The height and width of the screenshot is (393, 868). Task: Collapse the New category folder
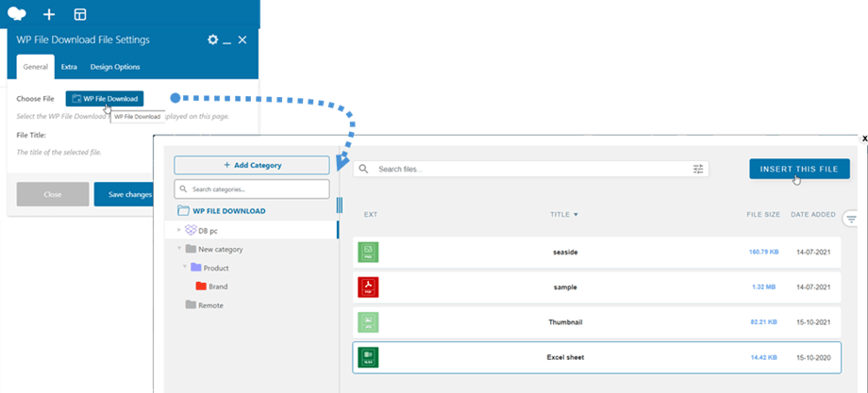point(178,249)
